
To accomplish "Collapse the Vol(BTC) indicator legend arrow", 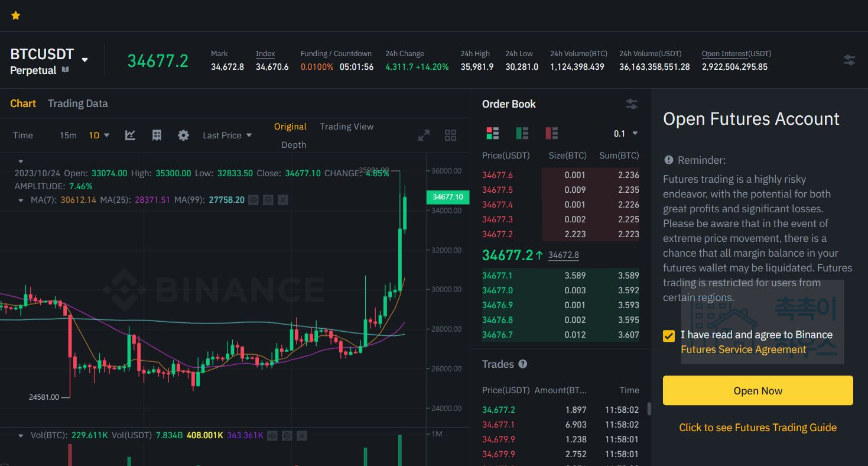I will coord(21,435).
